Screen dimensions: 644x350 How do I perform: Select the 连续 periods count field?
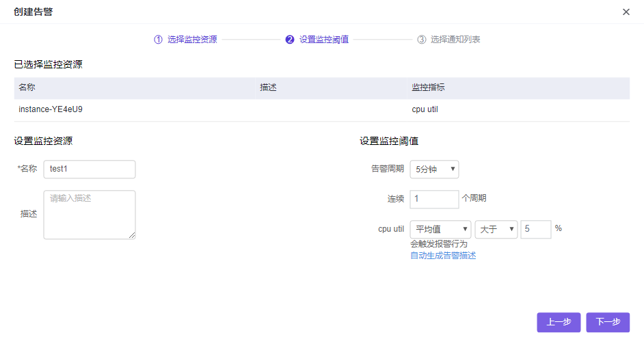[434, 199]
